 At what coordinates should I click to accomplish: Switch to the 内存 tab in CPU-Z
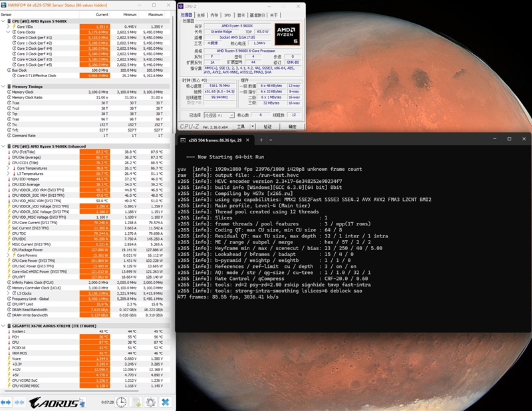213,14
